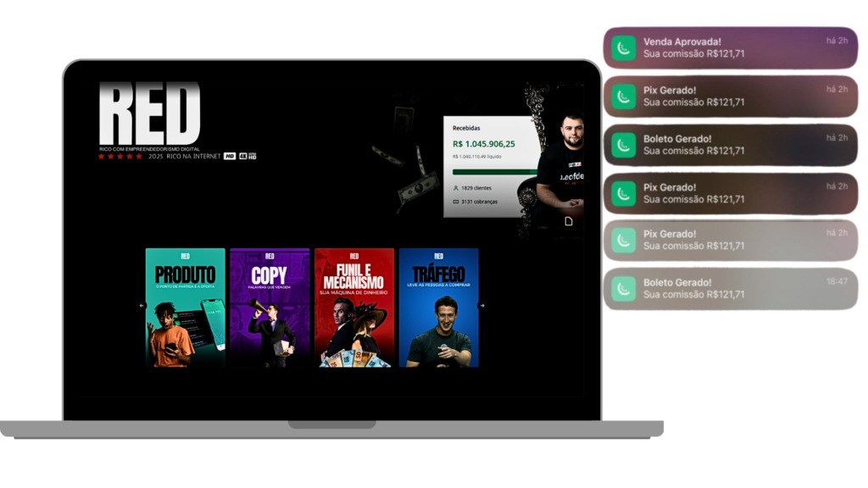Open the Produto module card
The height and width of the screenshot is (488, 868).
(185, 308)
